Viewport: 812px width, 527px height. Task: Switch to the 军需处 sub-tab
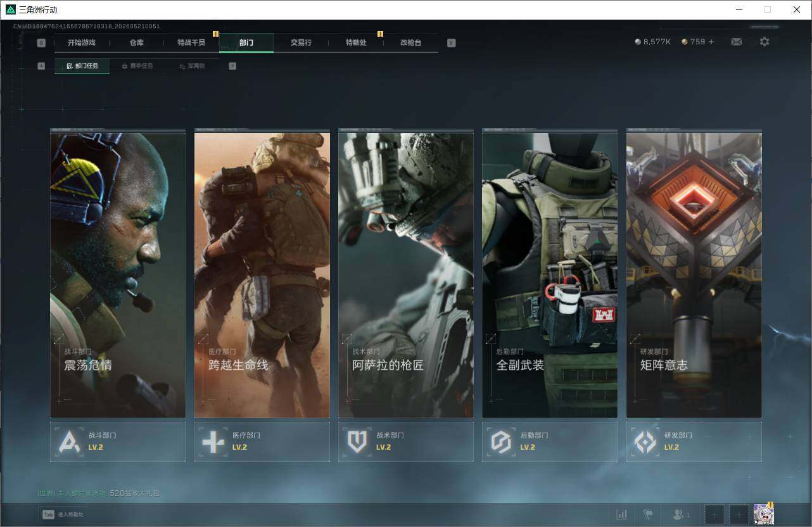coord(192,66)
